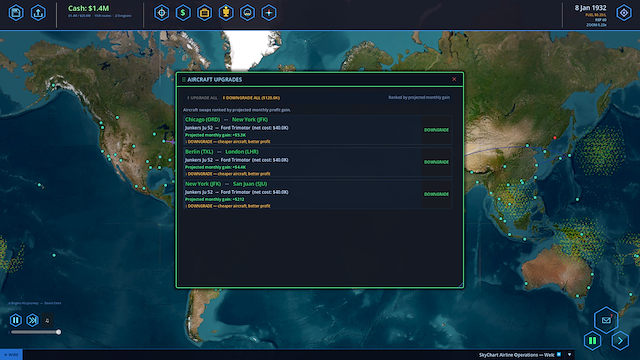Expand the news ticker dropdown arrow
Screen dimensions: 640x360
pos(569,355)
